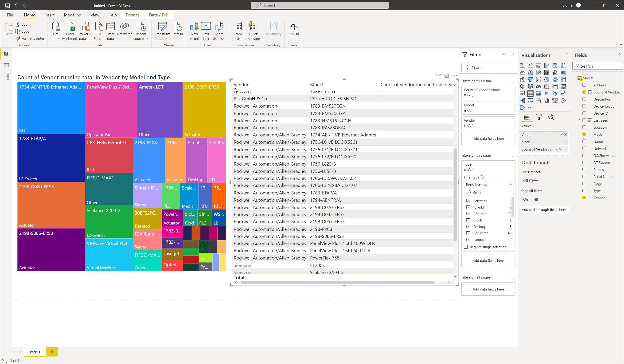The width and height of the screenshot is (624, 364).
Task: Open Filter type Basic filtering dropdown
Action: 488,184
